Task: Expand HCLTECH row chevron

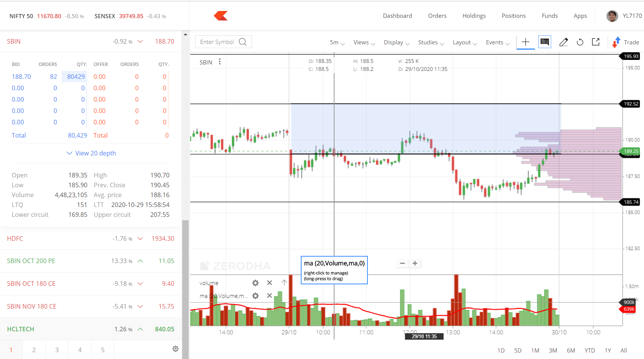Action: pos(140,329)
